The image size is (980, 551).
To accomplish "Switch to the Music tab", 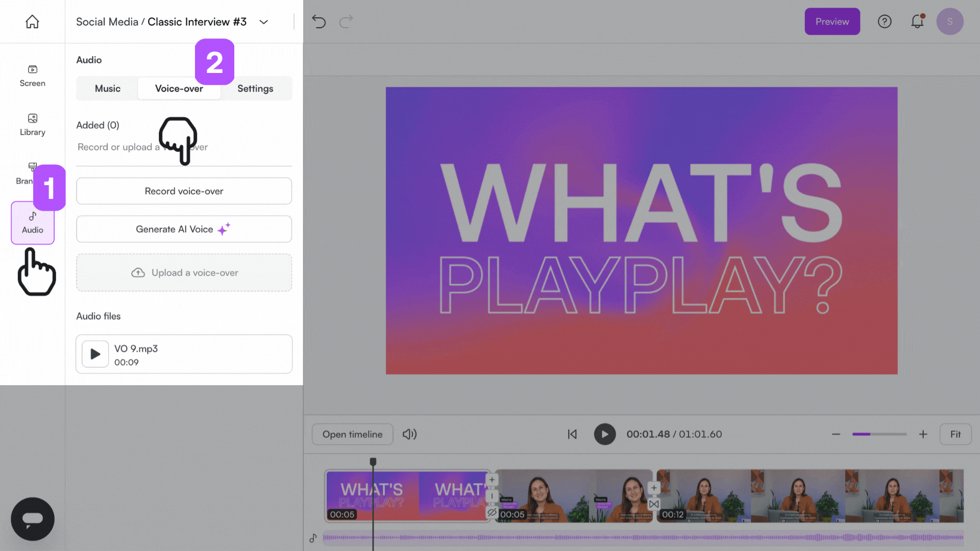I will [108, 88].
